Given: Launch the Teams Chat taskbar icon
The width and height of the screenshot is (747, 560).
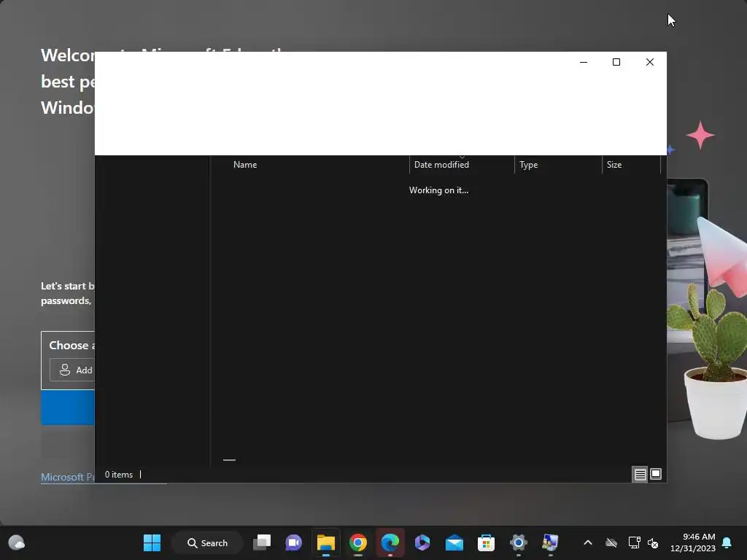Looking at the screenshot, I should [x=293, y=542].
